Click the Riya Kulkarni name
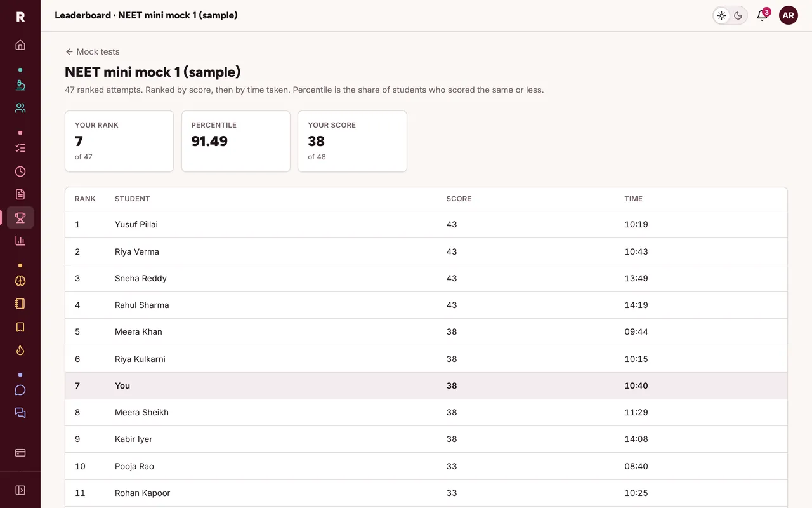812x508 pixels. 140,359
